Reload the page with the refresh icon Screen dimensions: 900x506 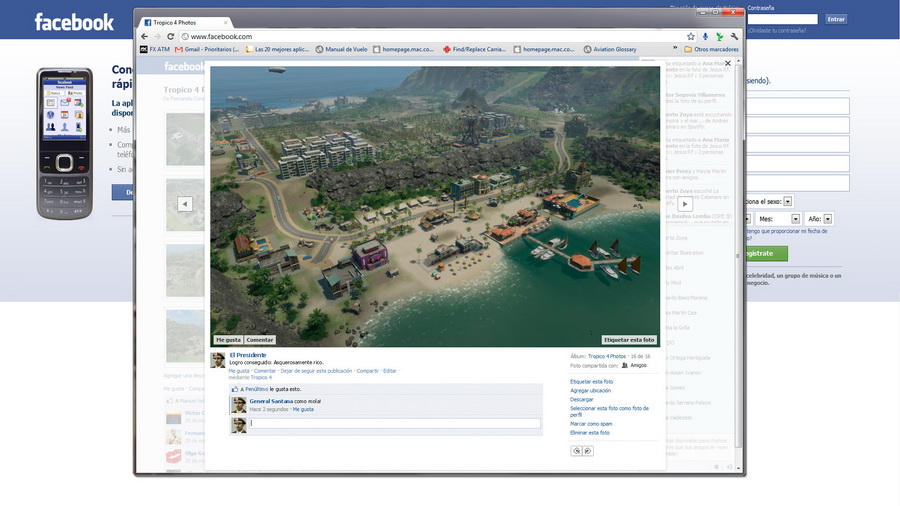[170, 36]
